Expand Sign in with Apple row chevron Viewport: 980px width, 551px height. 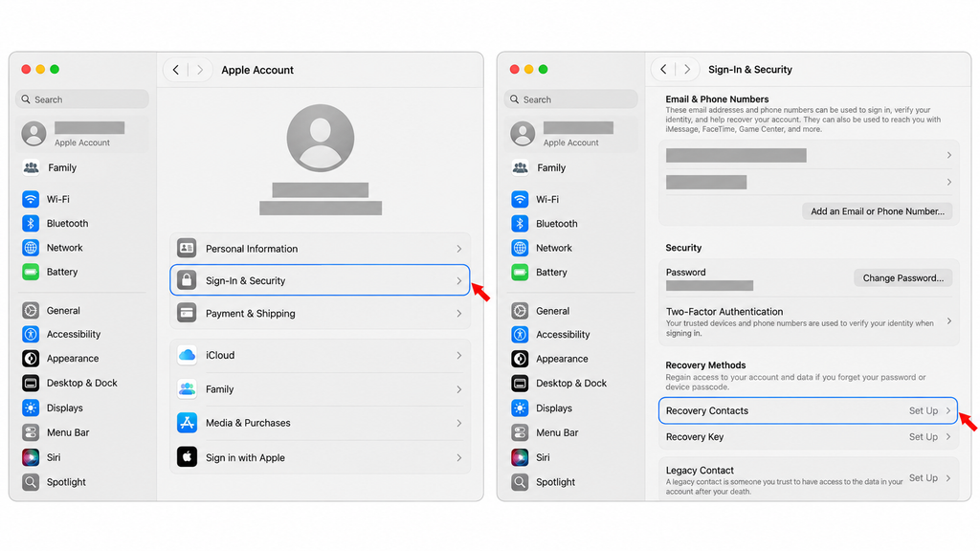click(458, 458)
